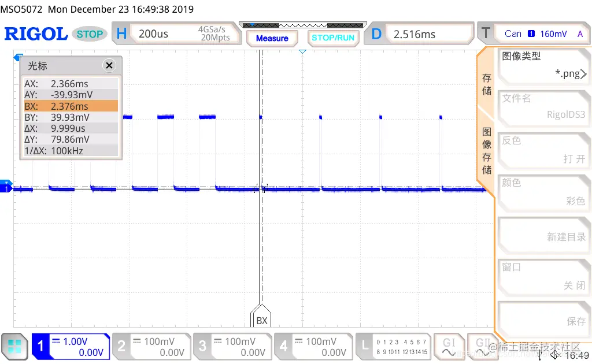Select the BX cursor row
Screen dimensions: 592x364
(71, 106)
